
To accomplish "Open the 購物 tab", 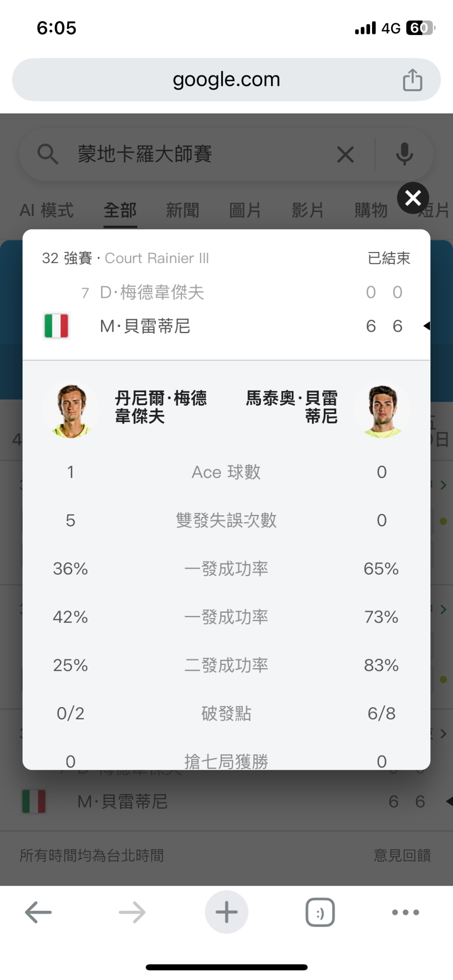I will tap(371, 210).
